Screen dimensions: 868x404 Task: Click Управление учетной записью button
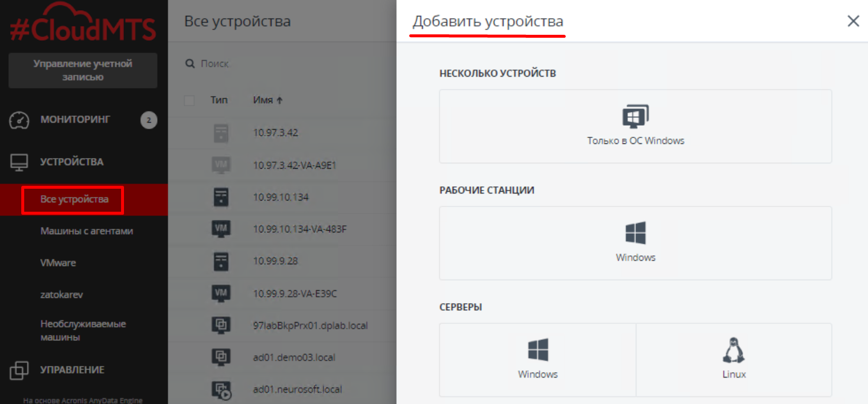pos(83,70)
